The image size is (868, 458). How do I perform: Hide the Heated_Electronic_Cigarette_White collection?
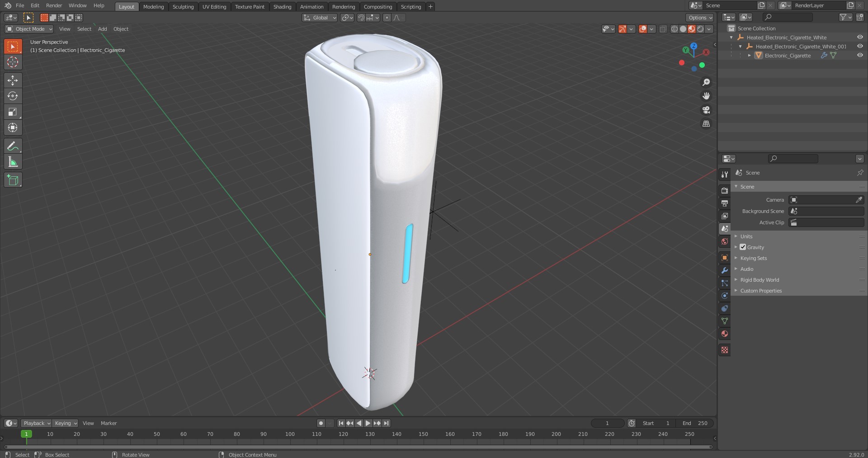click(860, 37)
